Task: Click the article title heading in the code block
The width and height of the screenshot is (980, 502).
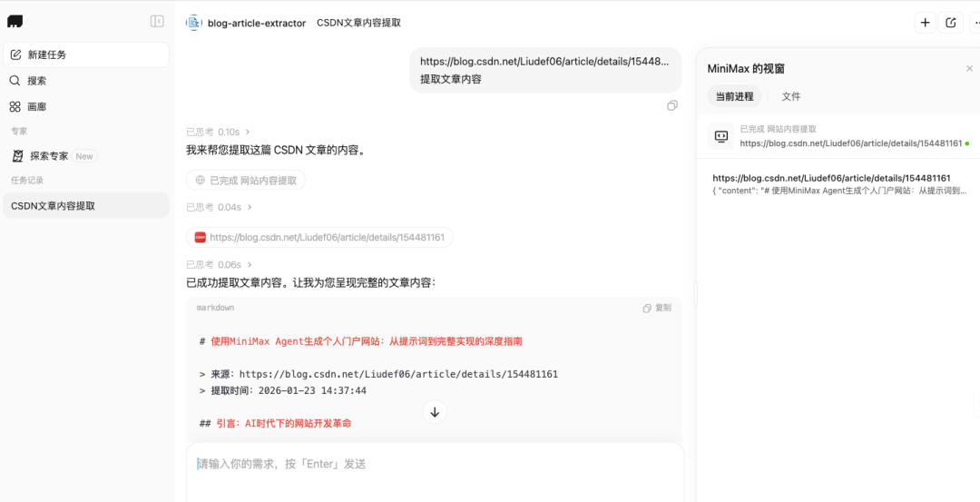Action: point(360,342)
